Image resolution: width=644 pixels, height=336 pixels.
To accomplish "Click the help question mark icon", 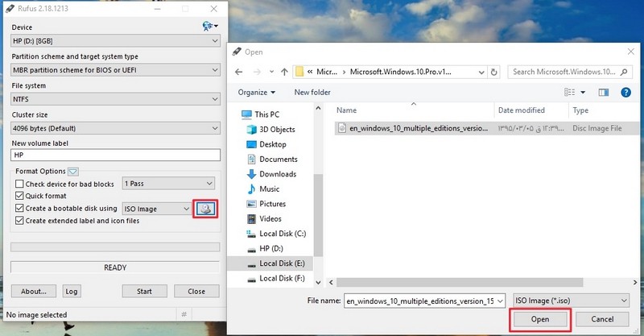I will pyautogui.click(x=625, y=93).
